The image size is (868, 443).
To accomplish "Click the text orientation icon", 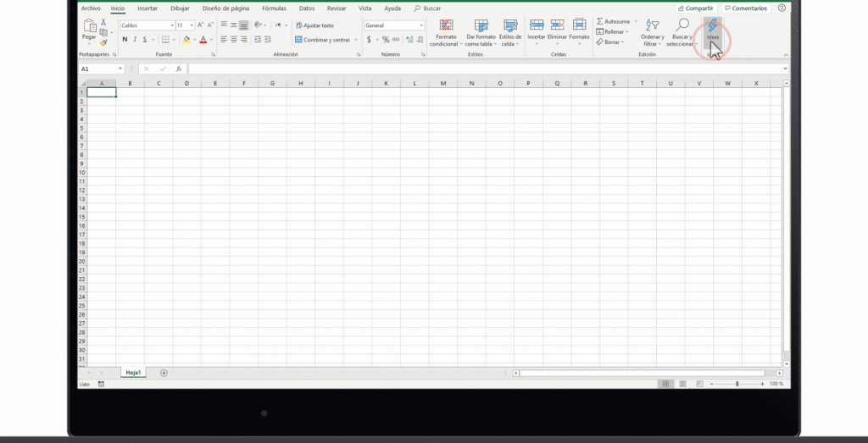I will (258, 25).
